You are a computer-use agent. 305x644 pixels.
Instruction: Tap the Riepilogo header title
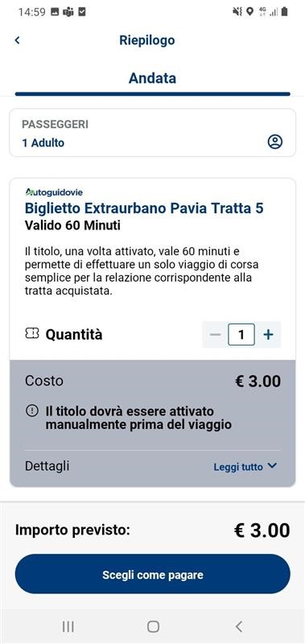coord(147,40)
